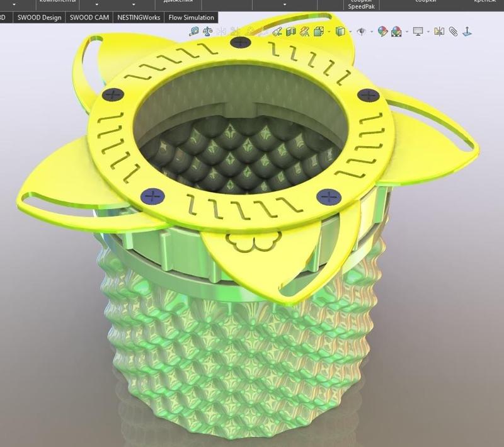Select the NESTINGWorks tab
Viewport: 504px width, 447px height.
pyautogui.click(x=139, y=18)
